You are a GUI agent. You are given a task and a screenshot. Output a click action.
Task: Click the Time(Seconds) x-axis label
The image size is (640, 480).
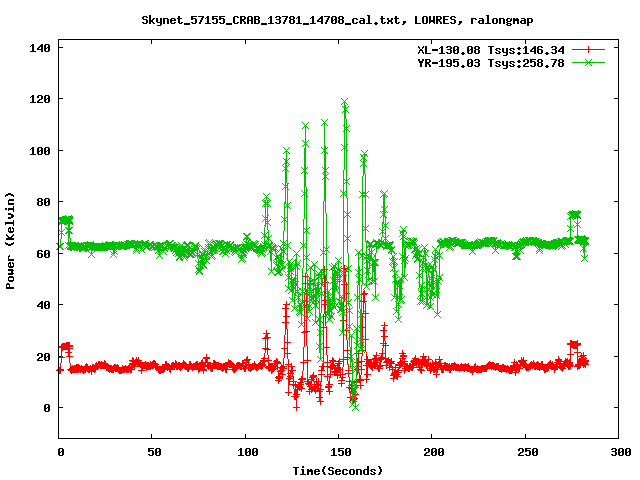(x=338, y=471)
